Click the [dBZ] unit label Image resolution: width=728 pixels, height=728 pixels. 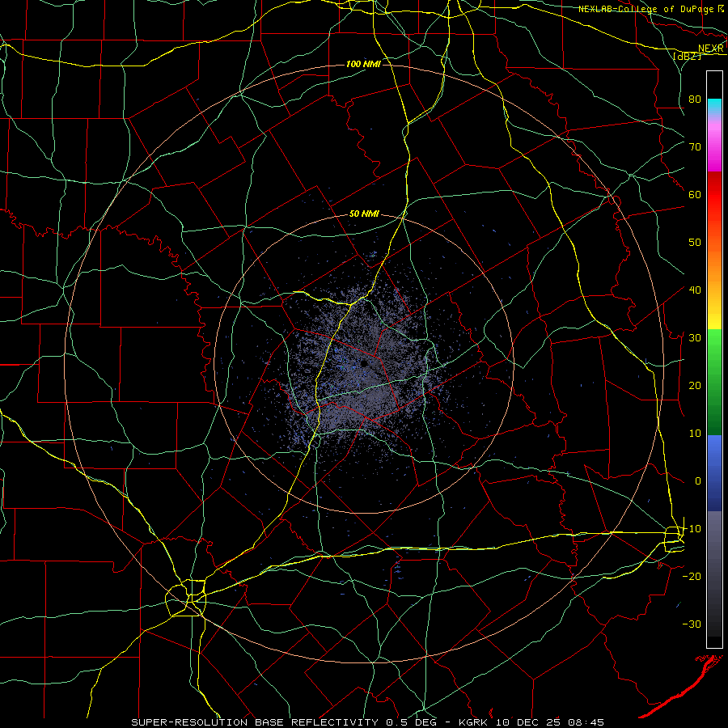coord(687,56)
